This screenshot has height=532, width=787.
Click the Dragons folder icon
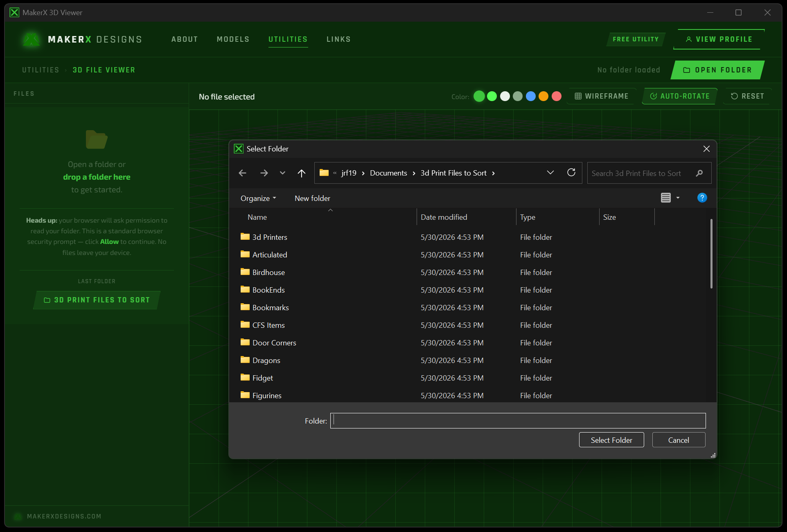pos(245,360)
